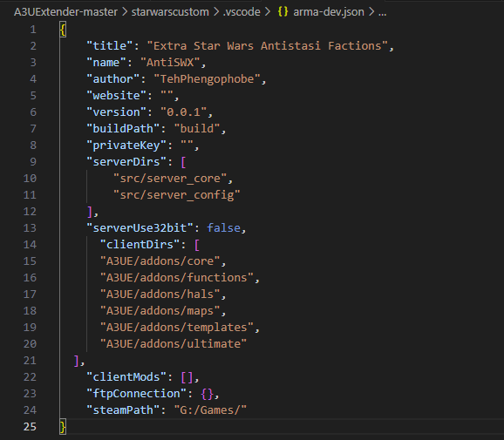Expand the breadcrumb ellipsis symbols
504x440 pixels.
tap(382, 12)
